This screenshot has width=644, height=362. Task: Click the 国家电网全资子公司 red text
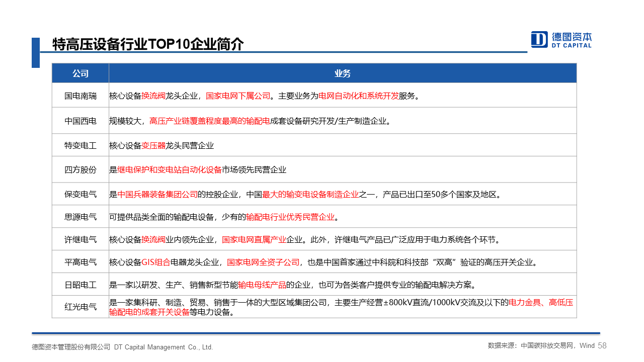point(263,262)
